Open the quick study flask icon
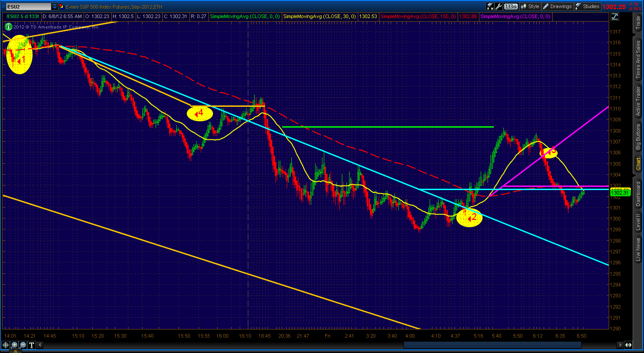 tap(490, 6)
